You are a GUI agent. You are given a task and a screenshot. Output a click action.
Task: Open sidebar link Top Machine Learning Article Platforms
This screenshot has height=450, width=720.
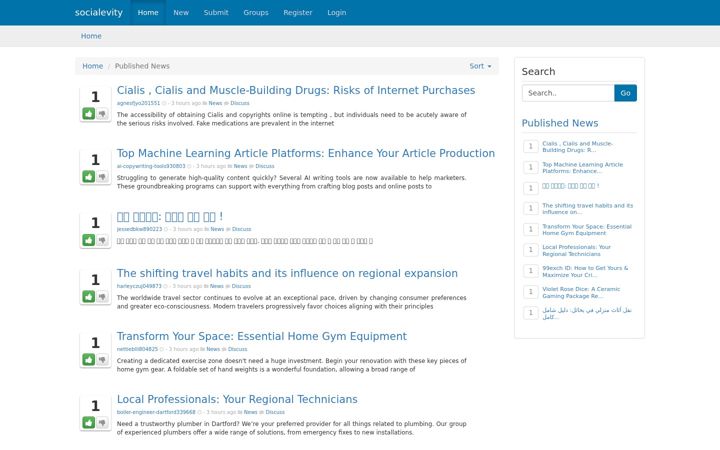click(582, 168)
